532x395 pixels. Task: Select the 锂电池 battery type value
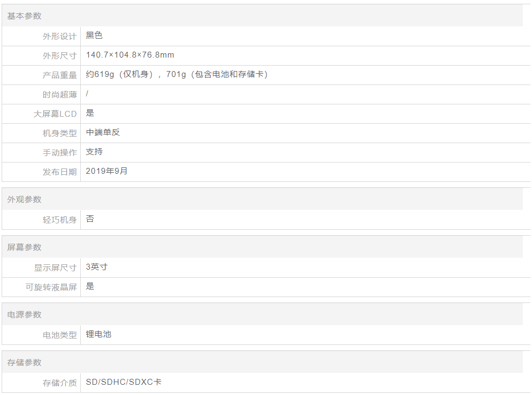pyautogui.click(x=99, y=334)
